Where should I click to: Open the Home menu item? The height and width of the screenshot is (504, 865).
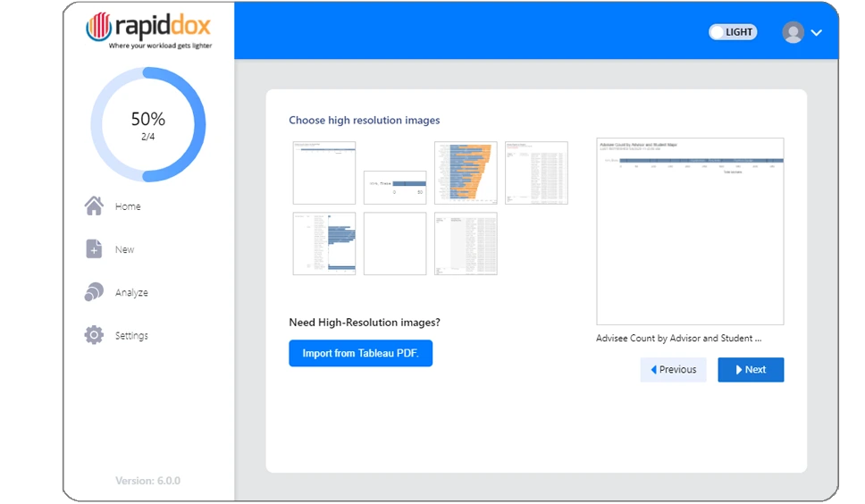128,206
